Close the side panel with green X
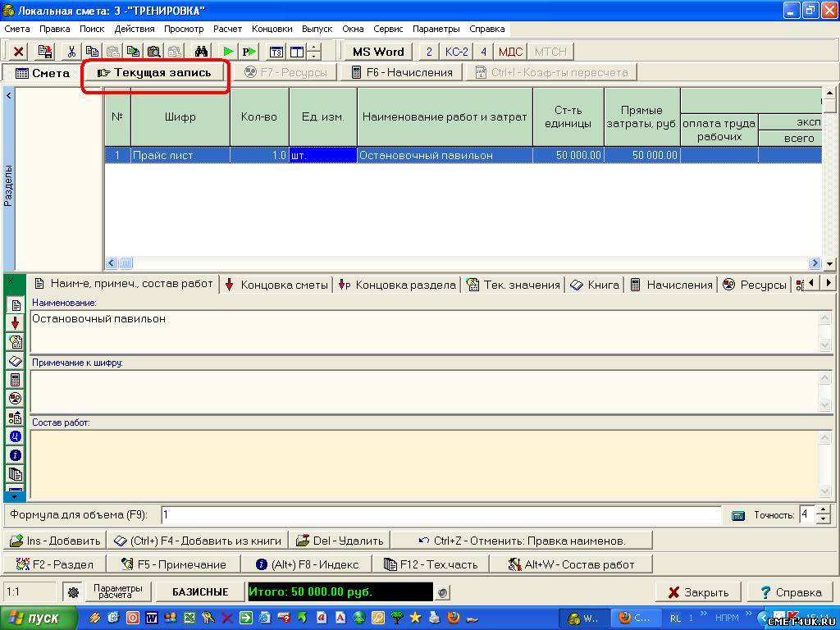The width and height of the screenshot is (840, 630). click(x=11, y=281)
